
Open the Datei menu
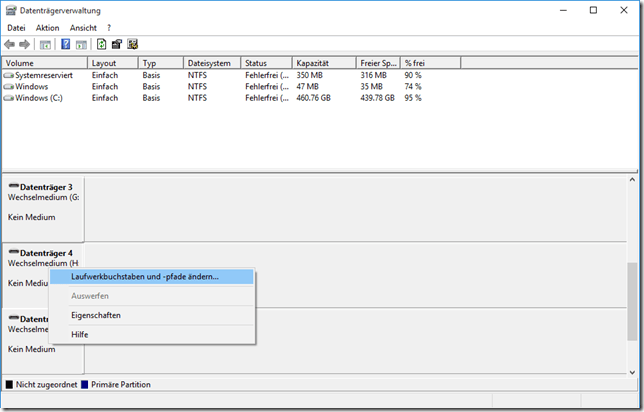coord(16,28)
